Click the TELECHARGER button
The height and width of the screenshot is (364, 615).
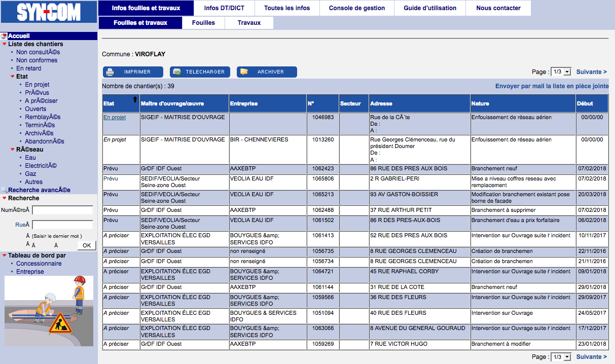200,72
